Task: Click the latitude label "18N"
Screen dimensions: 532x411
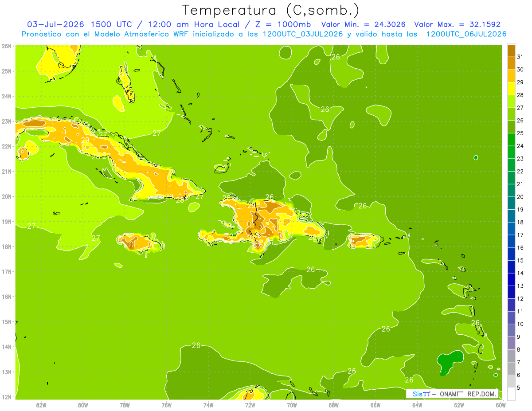Action: (x=6, y=247)
